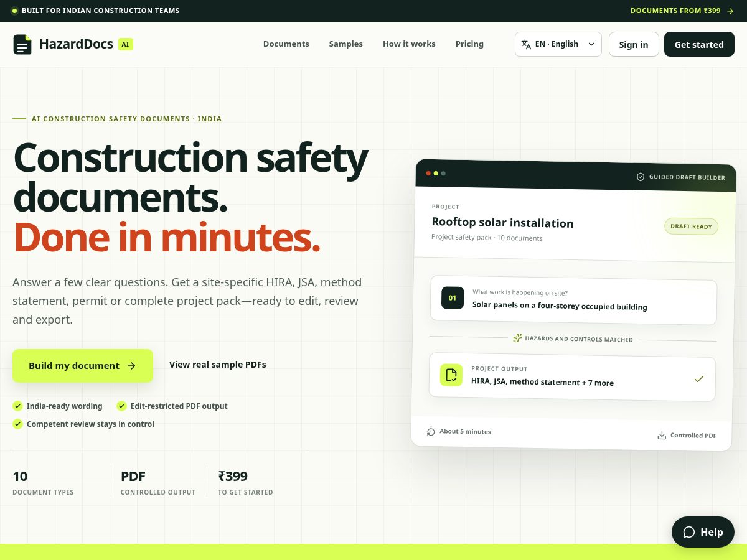Click the red window dot in preview card
747x560 pixels.
pos(428,173)
